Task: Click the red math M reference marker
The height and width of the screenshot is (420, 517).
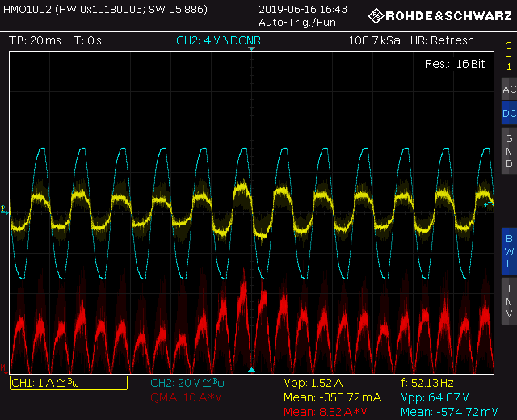Action: tap(4, 369)
